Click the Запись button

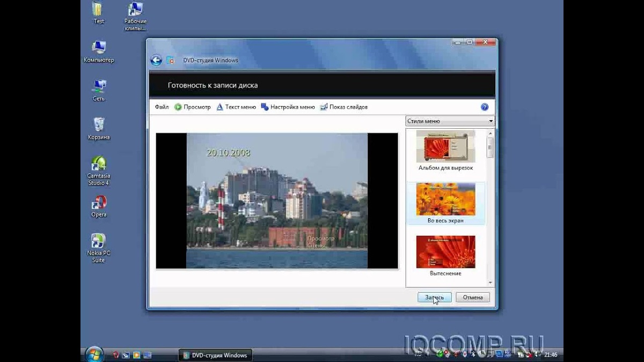click(x=434, y=297)
